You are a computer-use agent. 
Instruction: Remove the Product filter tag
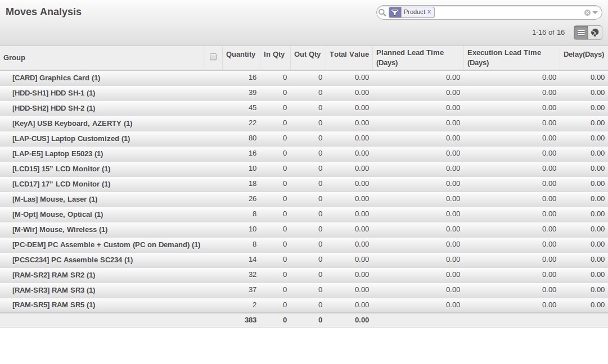point(429,12)
